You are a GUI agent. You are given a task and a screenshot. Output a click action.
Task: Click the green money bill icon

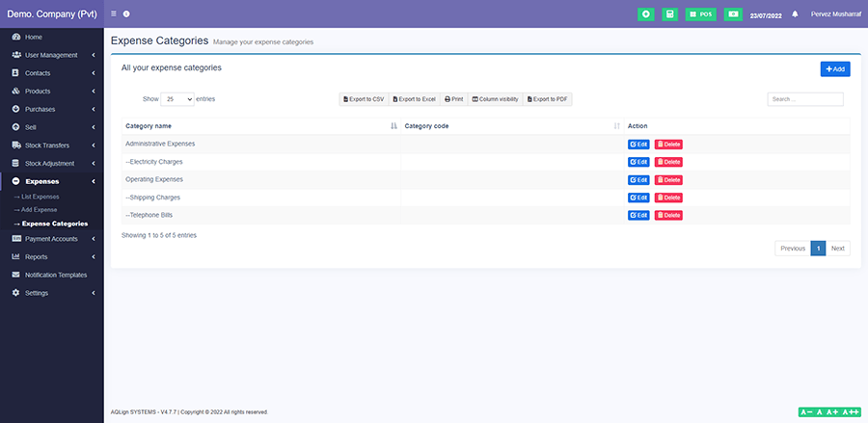[x=733, y=14]
